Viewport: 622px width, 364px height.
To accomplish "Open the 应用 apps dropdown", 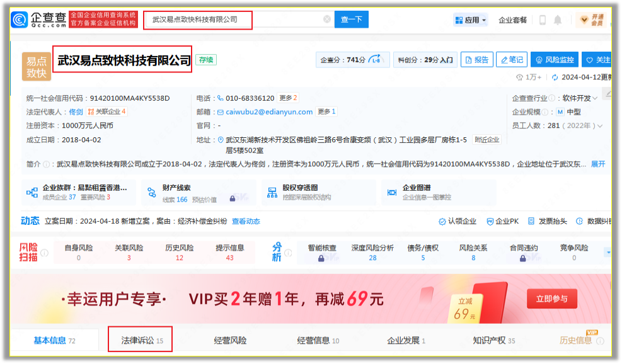I will point(471,20).
